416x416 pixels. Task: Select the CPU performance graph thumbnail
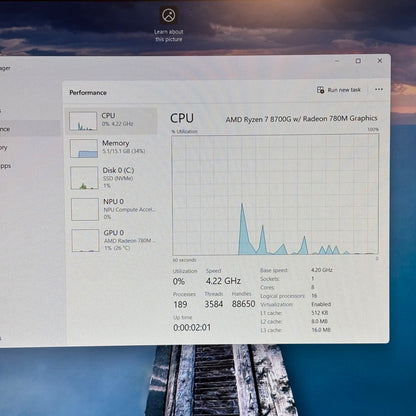click(83, 121)
